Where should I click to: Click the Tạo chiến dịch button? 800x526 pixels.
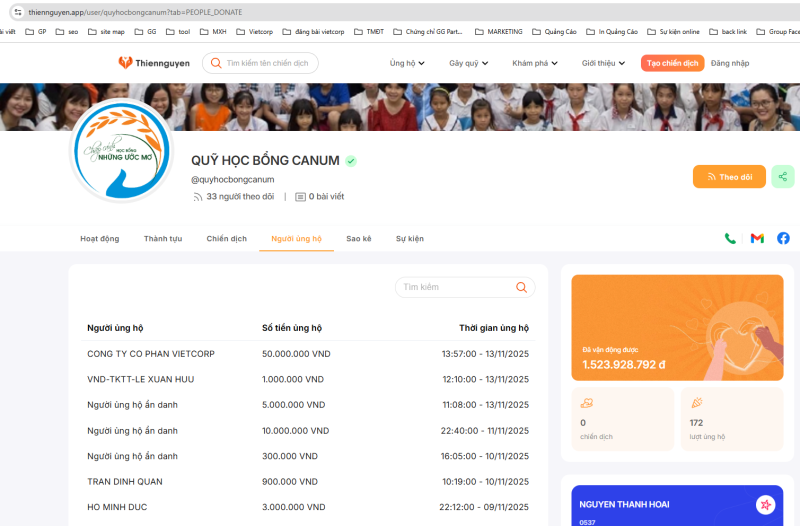point(672,63)
